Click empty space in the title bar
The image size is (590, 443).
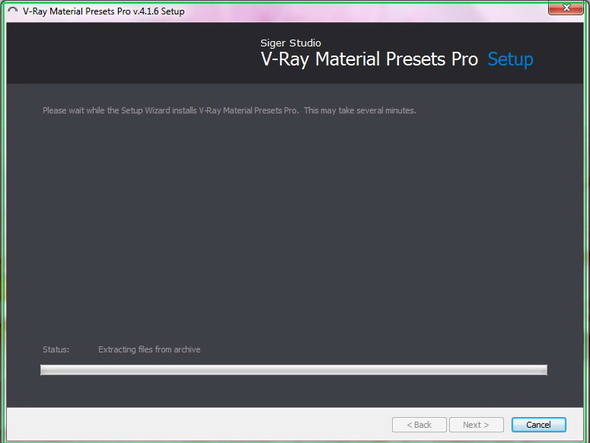pyautogui.click(x=357, y=11)
